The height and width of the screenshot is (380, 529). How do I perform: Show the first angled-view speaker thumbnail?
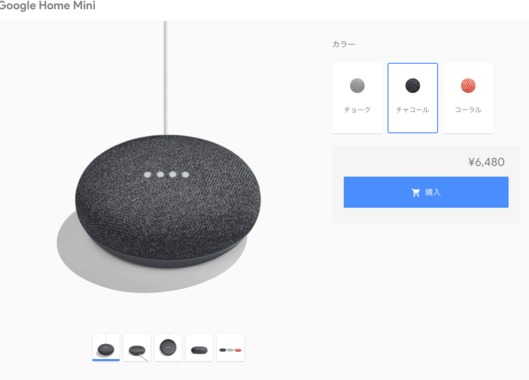coord(106,347)
